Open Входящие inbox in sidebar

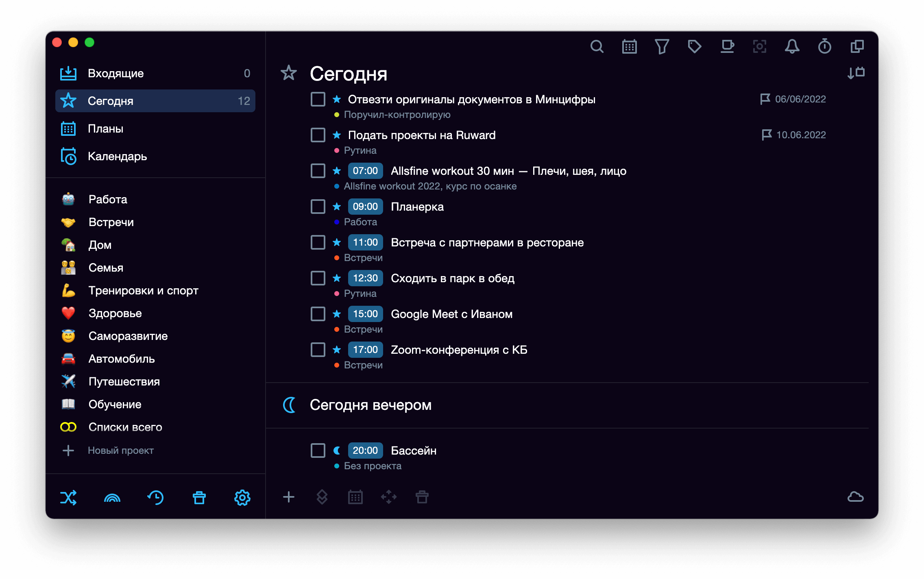point(155,73)
